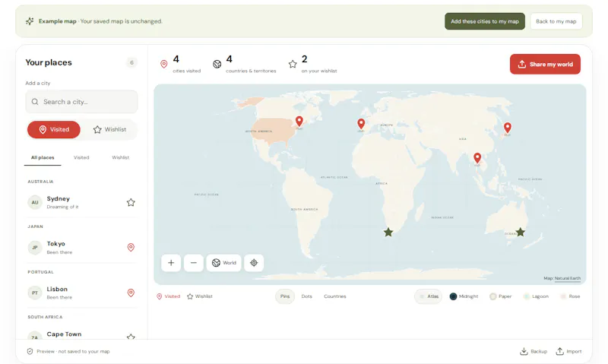Toggle Wishlist markers in the legend
Viewport: 608px width, 364px height.
pos(200,296)
